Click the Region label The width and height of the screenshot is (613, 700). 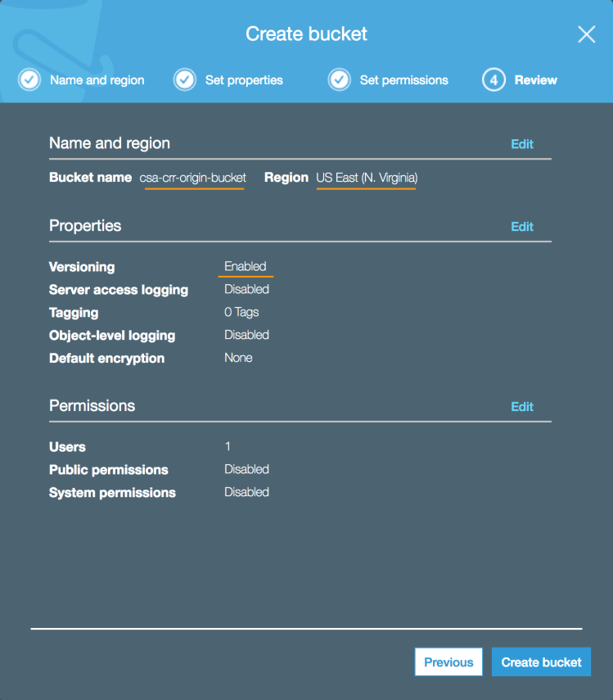point(286,178)
